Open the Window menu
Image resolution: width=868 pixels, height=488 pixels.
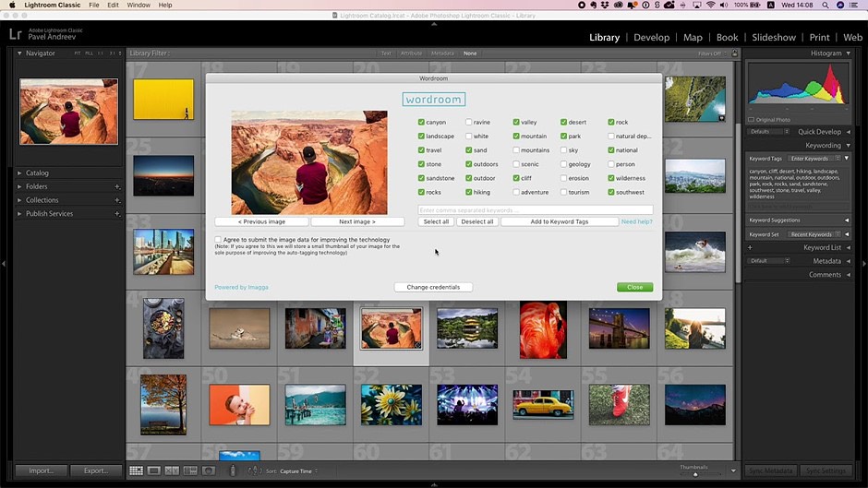pos(139,5)
